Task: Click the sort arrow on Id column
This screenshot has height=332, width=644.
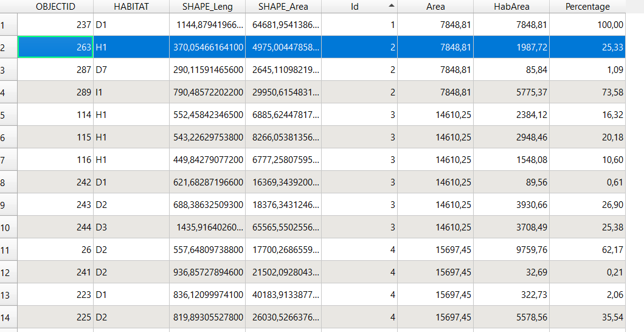Action: tap(392, 5)
